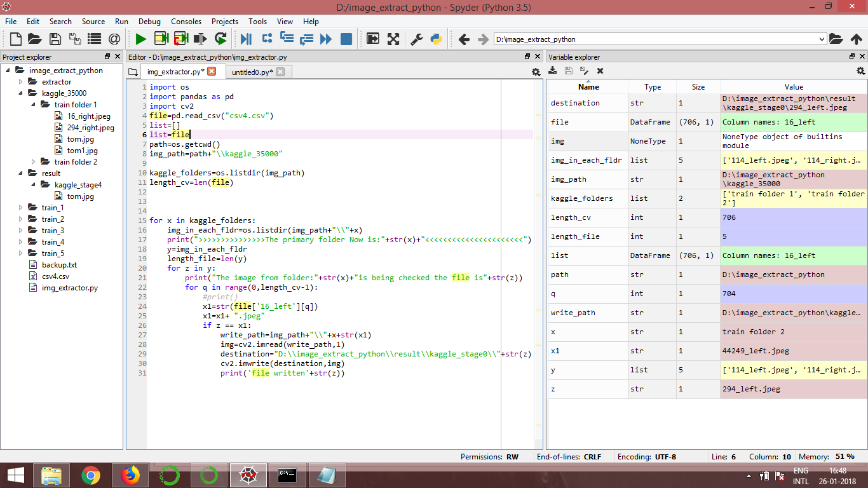Click the write_path variable row
The height and width of the screenshot is (488, 868).
[707, 313]
